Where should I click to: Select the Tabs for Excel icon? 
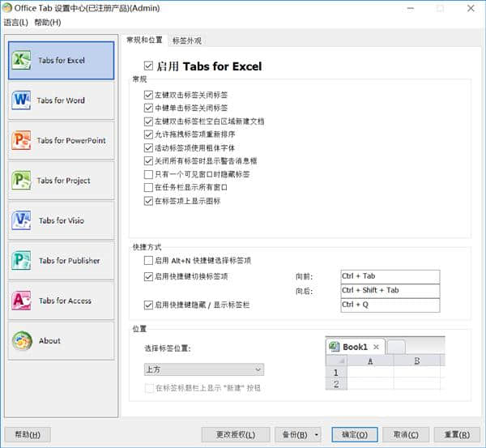21,60
